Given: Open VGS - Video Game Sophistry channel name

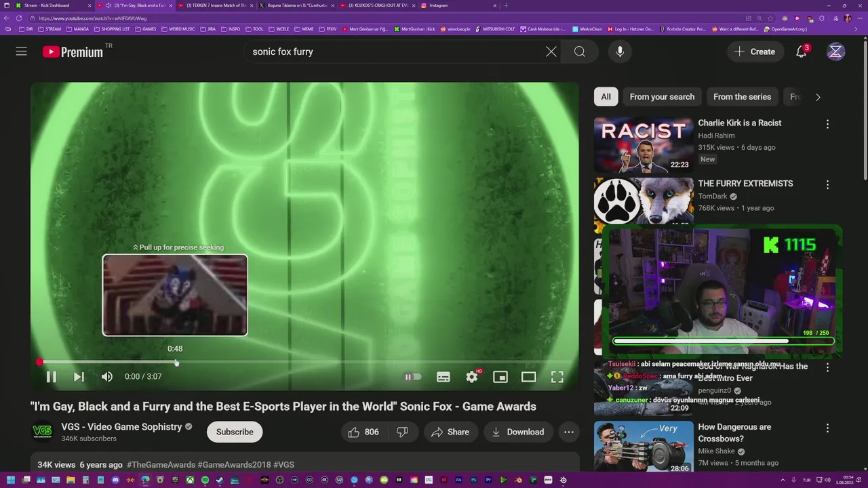Looking at the screenshot, I should (x=121, y=427).
